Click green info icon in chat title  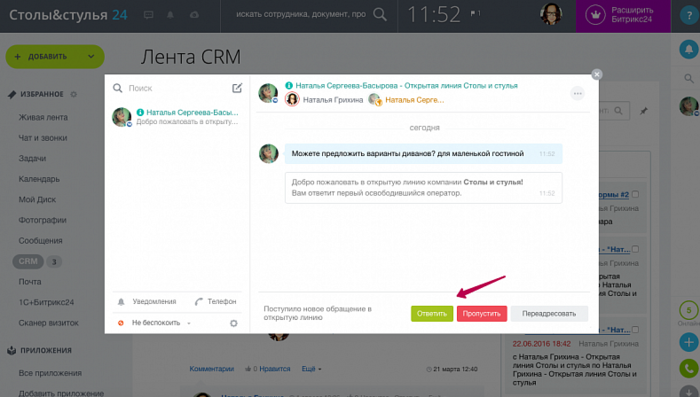pyautogui.click(x=289, y=85)
